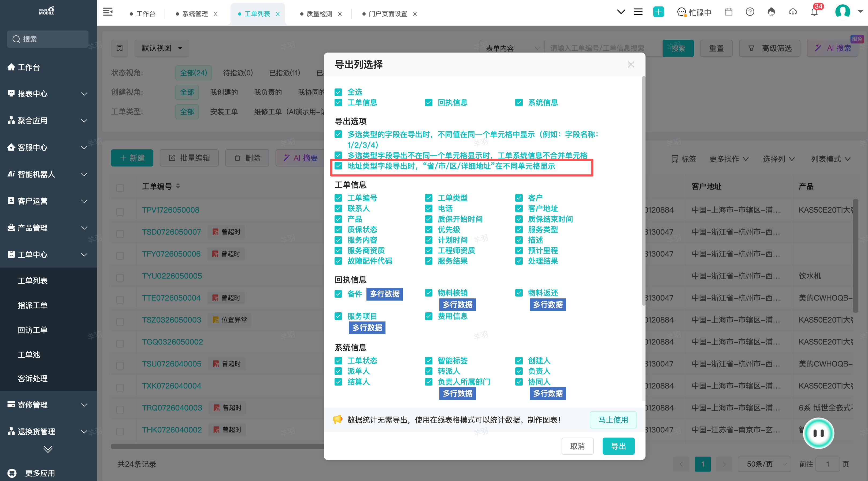Uncheck the 质保开始时间 column checkbox

coord(429,219)
